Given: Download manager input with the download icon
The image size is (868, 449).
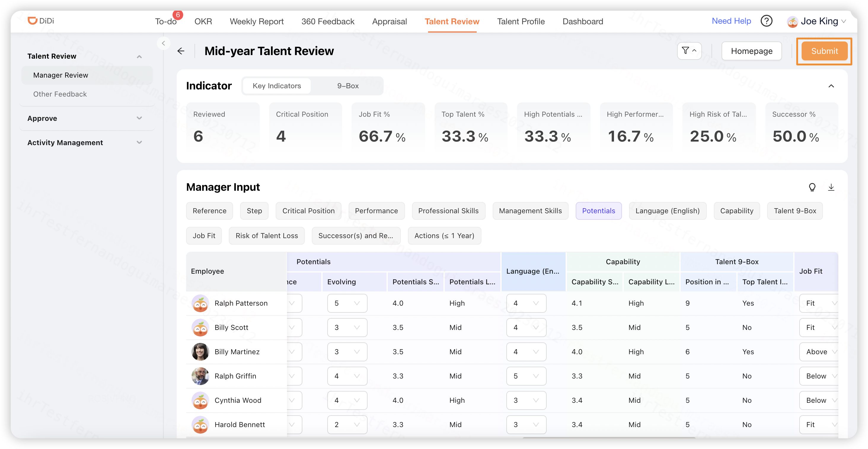Looking at the screenshot, I should 831,187.
